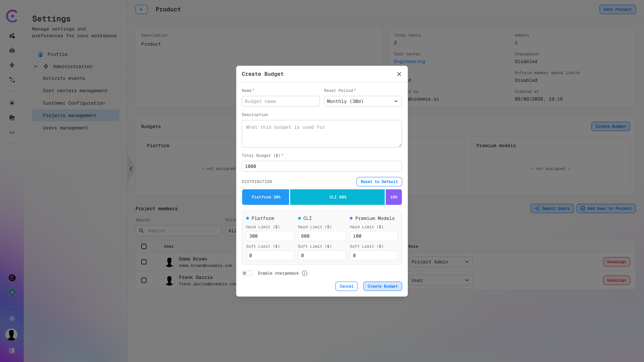Click the budget Description text area

tap(322, 134)
